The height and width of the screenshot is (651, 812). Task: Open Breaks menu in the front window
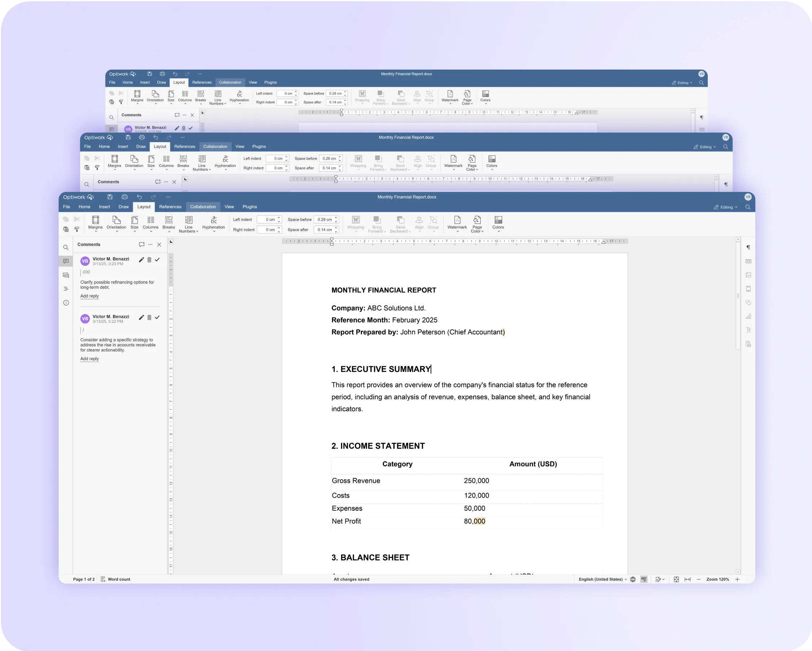[169, 224]
